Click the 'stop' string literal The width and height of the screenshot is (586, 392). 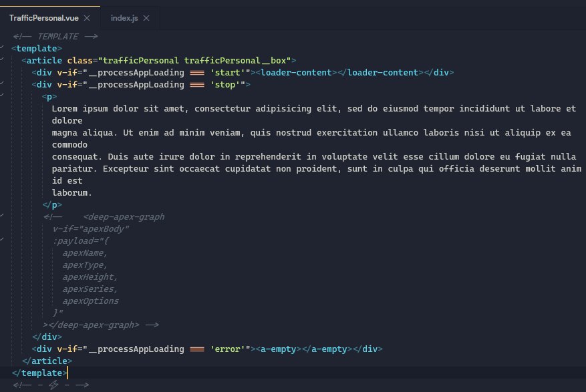click(x=225, y=84)
